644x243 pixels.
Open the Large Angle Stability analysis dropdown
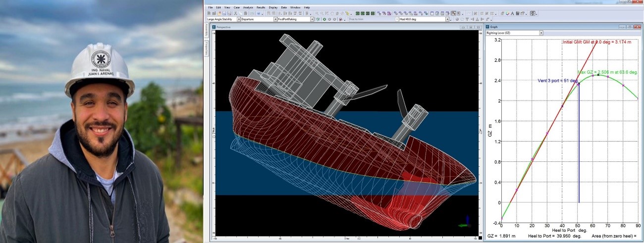click(239, 19)
